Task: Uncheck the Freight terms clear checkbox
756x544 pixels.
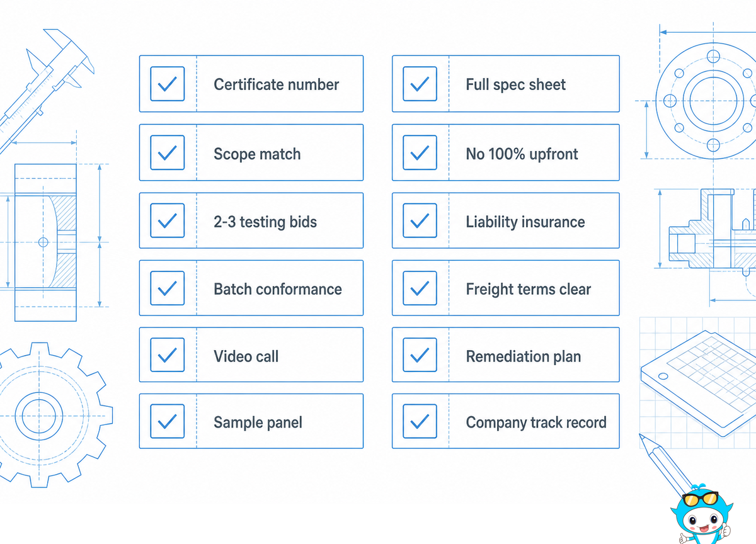Action: [420, 288]
